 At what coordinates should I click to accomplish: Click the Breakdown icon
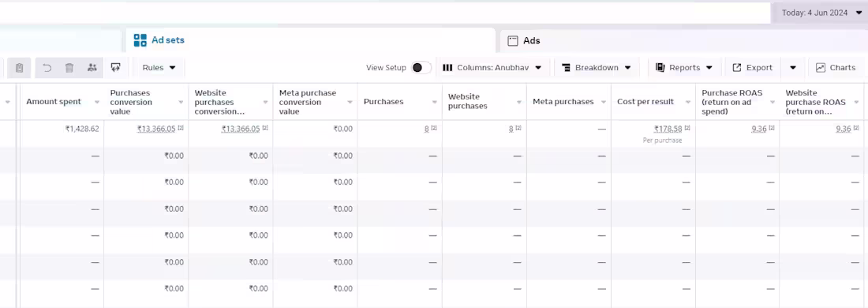(x=566, y=68)
